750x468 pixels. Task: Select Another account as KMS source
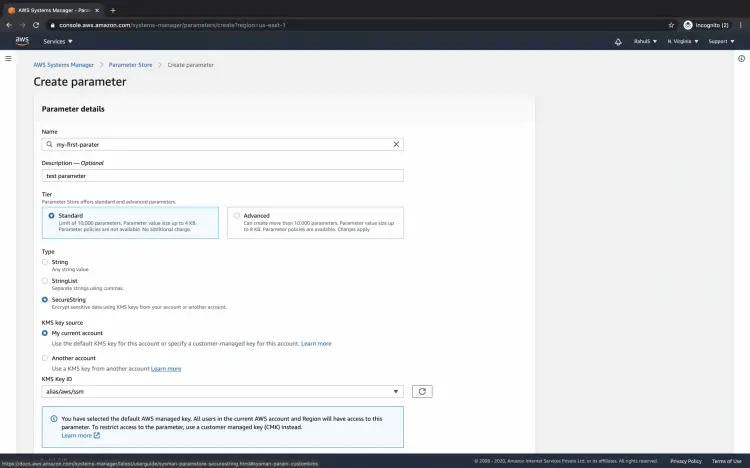click(x=45, y=358)
